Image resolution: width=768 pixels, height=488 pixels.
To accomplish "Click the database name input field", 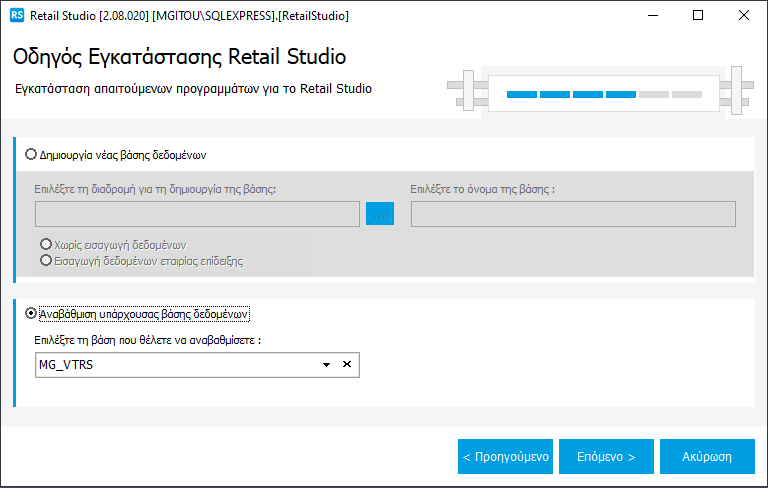I will click(573, 214).
